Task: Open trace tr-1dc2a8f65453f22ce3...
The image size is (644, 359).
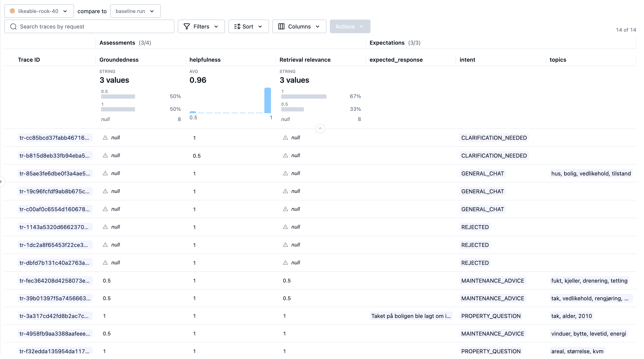Action: click(x=55, y=245)
